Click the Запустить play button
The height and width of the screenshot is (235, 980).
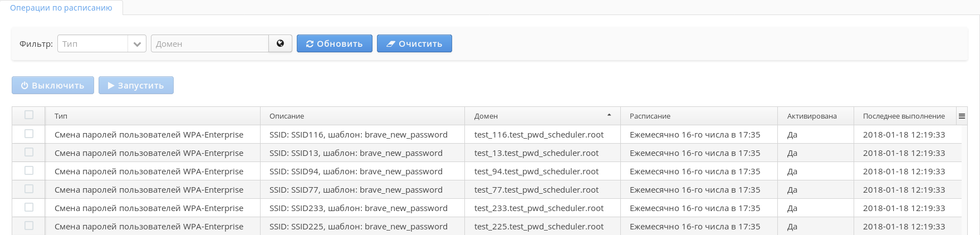(136, 85)
